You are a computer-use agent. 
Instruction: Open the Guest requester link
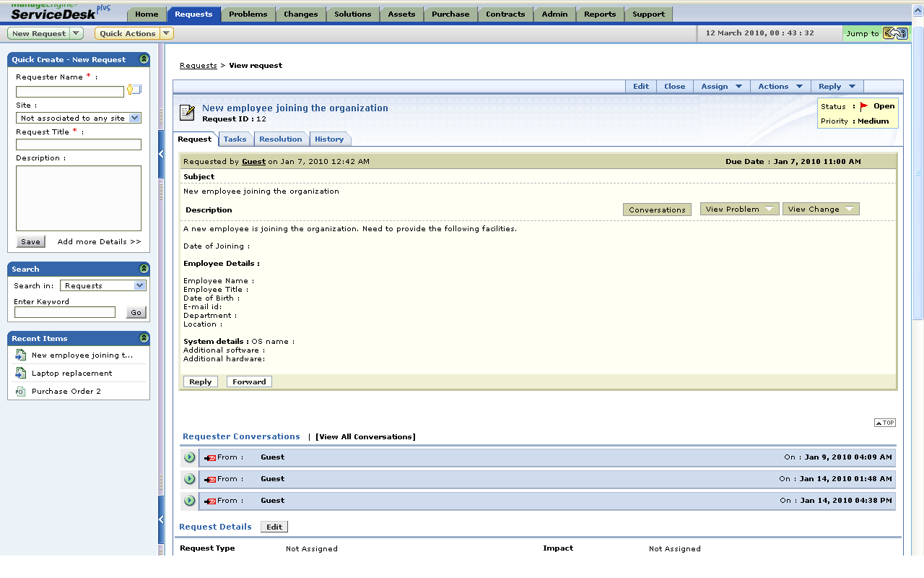253,162
